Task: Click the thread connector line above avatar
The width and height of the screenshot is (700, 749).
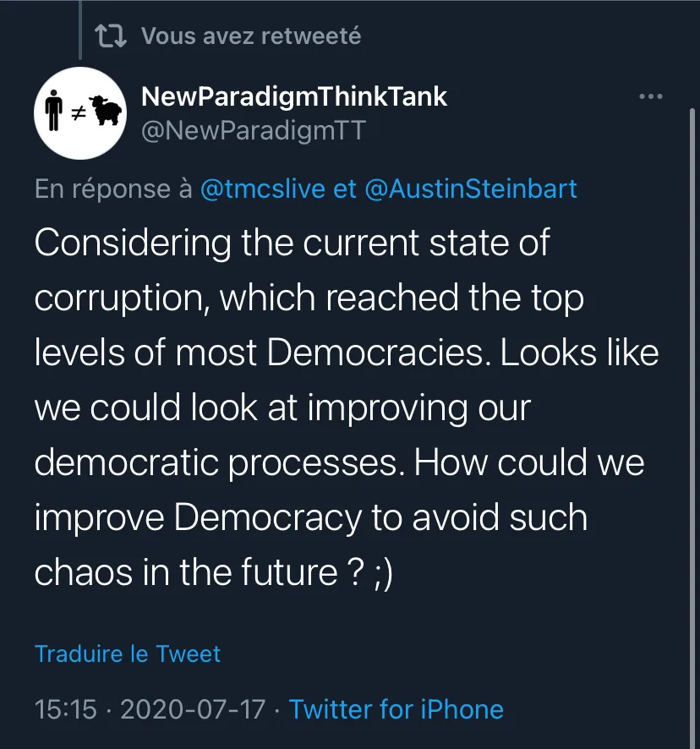Action: click(80, 30)
